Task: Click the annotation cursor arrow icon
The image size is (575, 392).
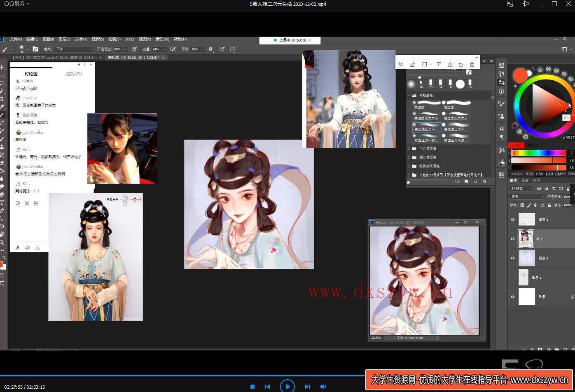Action: click(x=401, y=64)
